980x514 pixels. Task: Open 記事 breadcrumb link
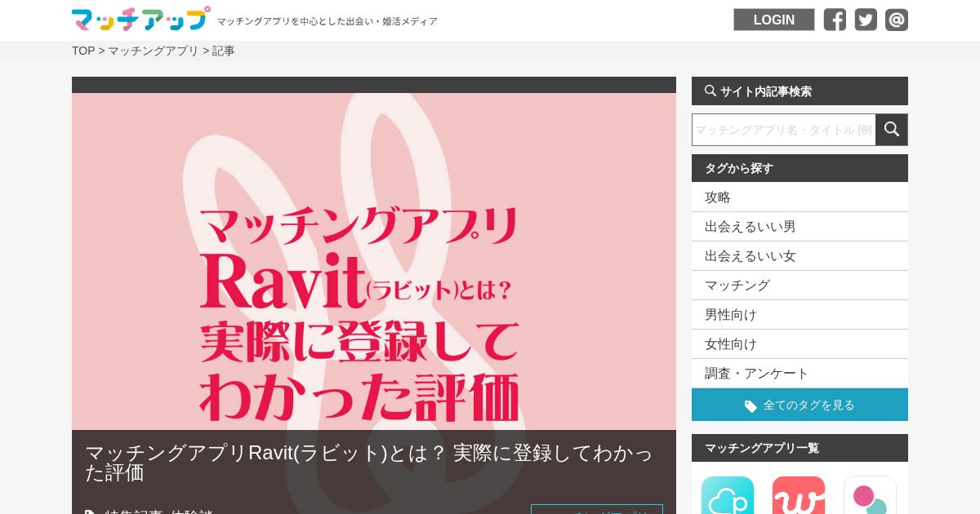(224, 51)
